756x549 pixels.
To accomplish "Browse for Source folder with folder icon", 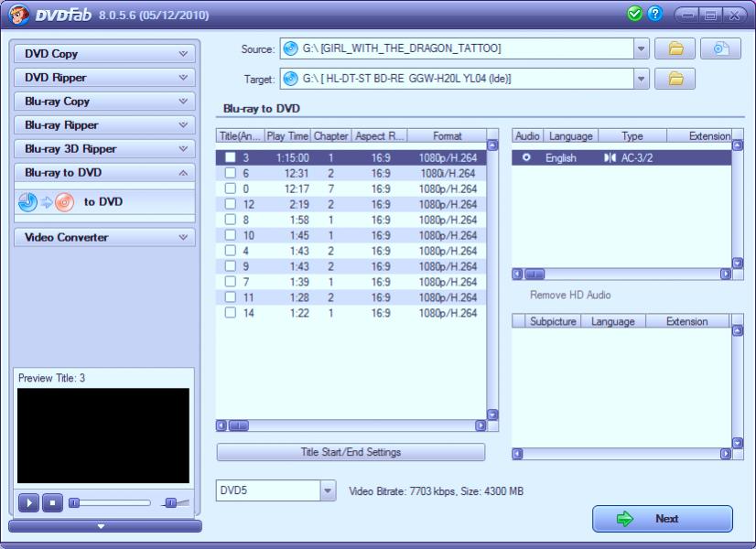I will coord(675,48).
